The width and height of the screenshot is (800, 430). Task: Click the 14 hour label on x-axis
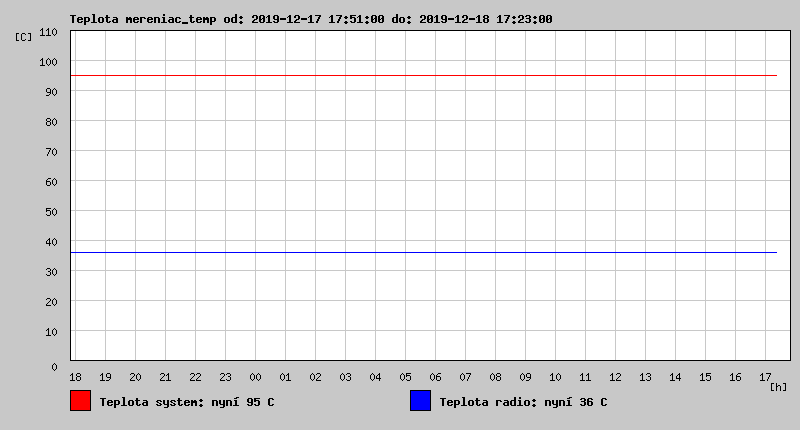pos(676,377)
